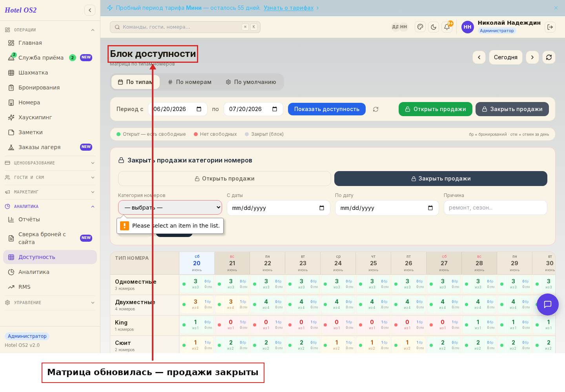Click the ДД user initials badge
This screenshot has width=565, height=392.
click(x=395, y=27)
